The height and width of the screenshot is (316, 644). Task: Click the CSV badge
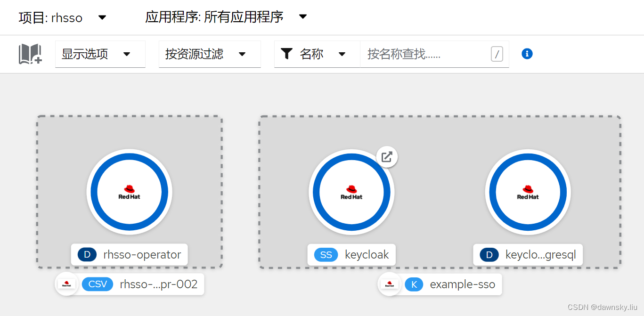click(x=98, y=284)
